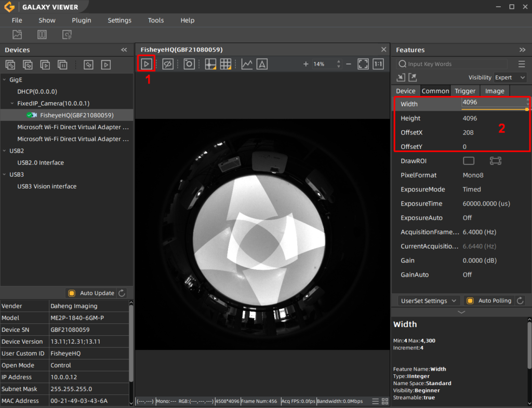Capture a snapshot using the record icon
Screen dimensions: 532x408
[x=189, y=63]
